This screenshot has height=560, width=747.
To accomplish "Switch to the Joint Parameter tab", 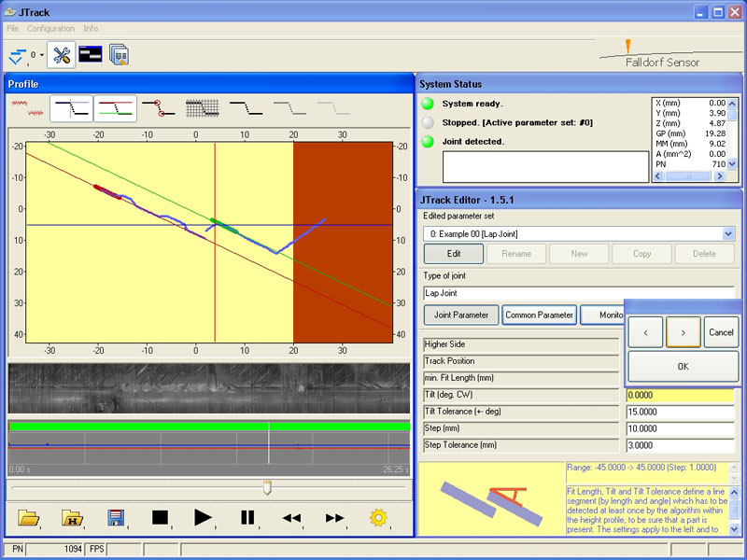I will pos(461,315).
